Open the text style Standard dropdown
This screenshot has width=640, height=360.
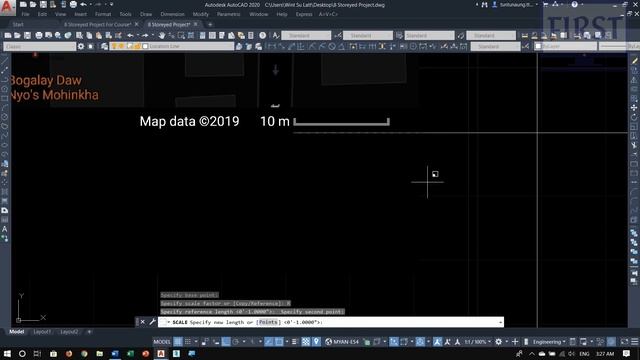pyautogui.click(x=306, y=36)
